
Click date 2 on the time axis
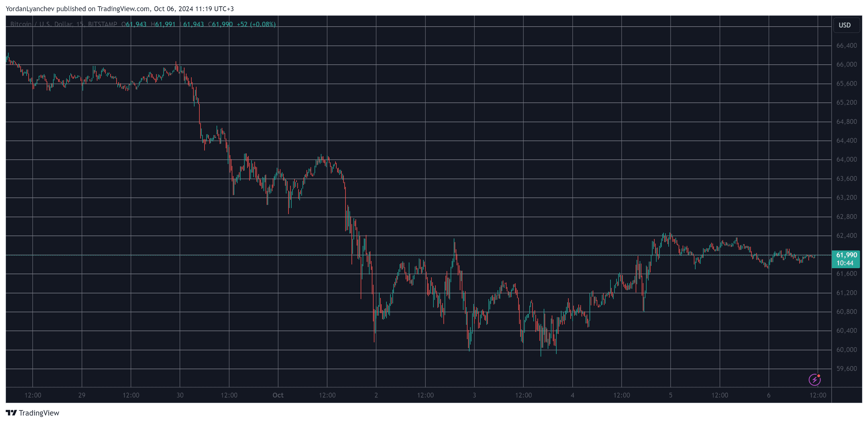coord(376,395)
